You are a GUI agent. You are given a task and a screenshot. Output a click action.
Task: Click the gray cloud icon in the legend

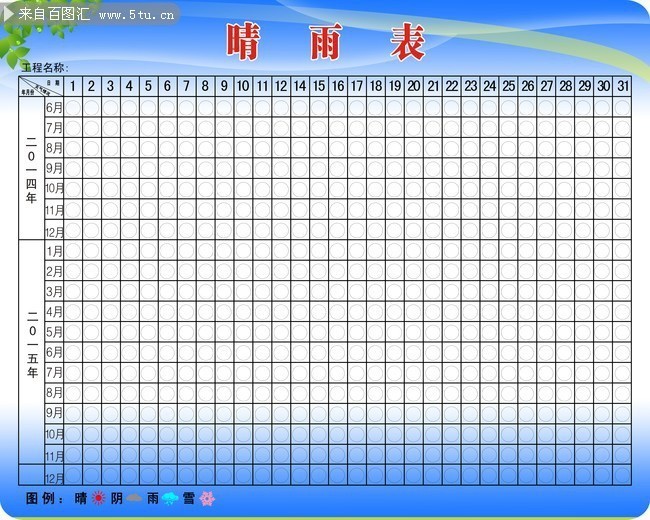point(134,498)
